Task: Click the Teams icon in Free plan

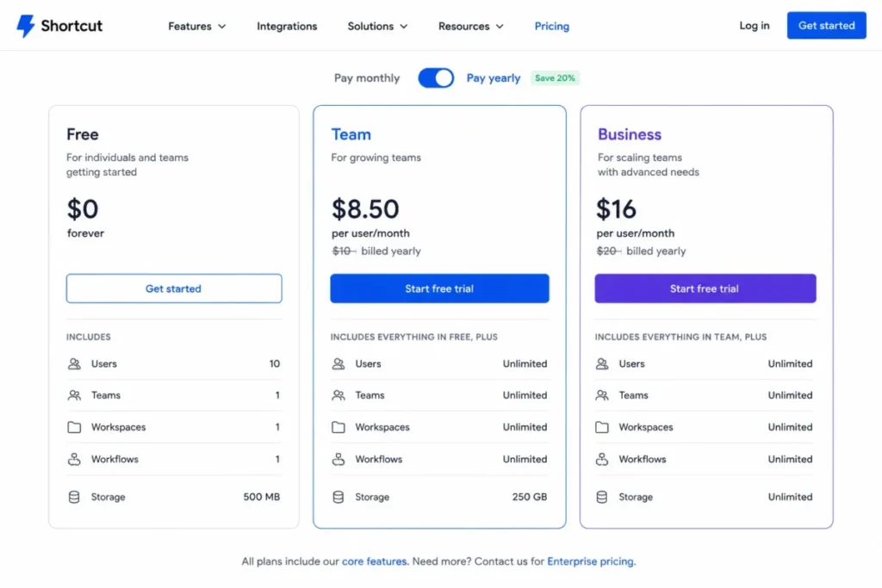Action: click(x=74, y=395)
